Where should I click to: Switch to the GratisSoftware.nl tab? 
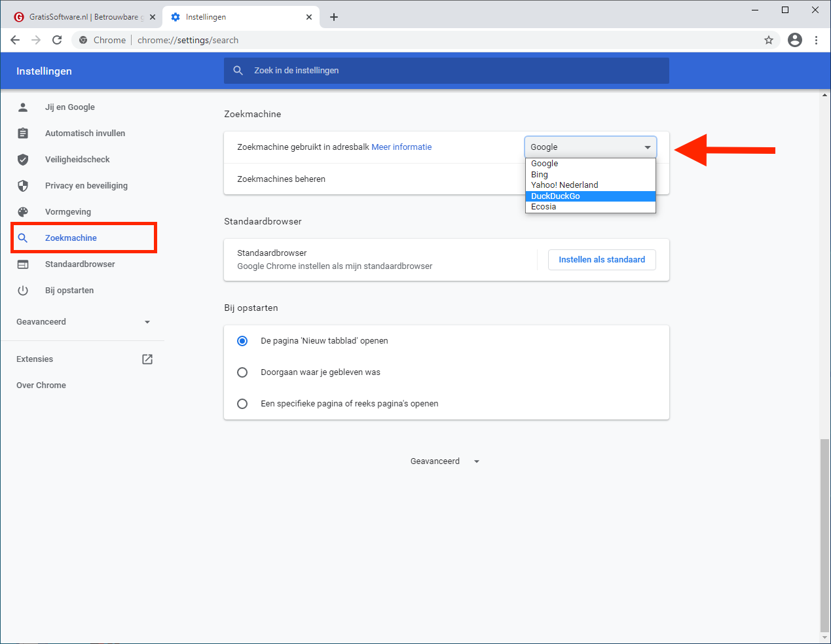click(x=83, y=17)
